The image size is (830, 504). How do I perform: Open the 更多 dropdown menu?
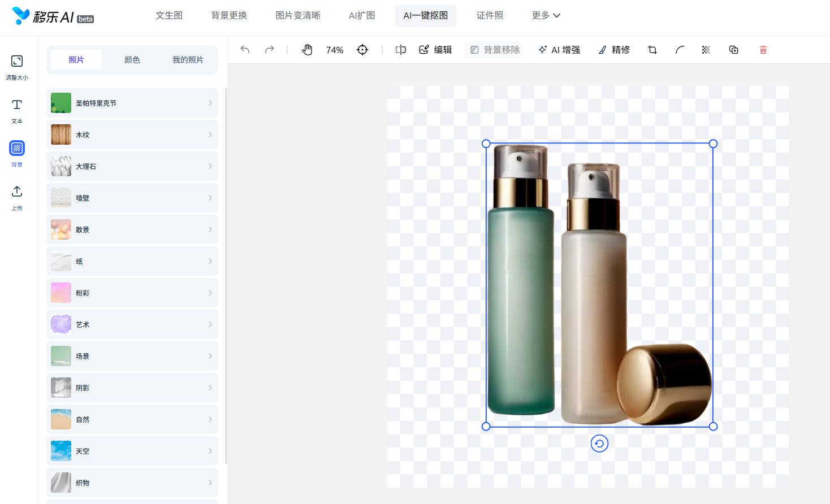pyautogui.click(x=546, y=15)
